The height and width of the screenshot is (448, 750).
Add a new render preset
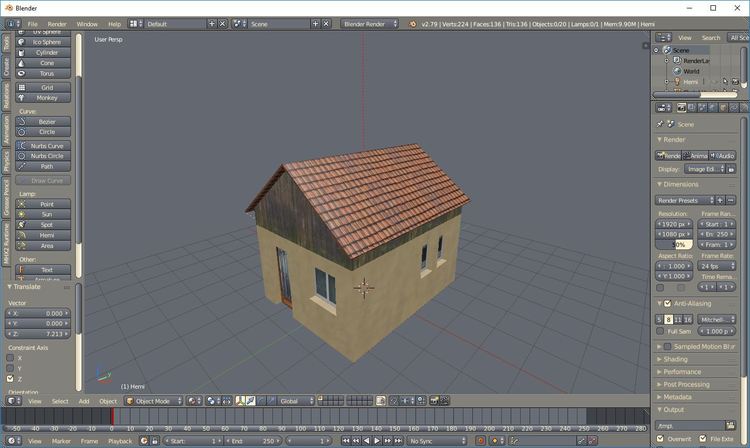[x=720, y=200]
